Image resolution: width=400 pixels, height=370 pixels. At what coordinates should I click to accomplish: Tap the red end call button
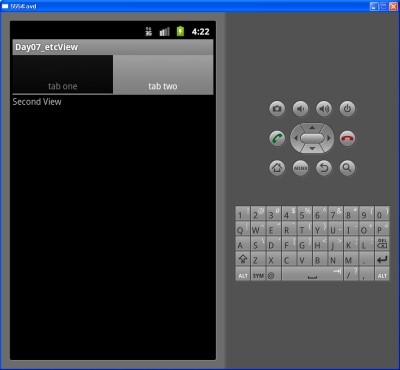(347, 138)
